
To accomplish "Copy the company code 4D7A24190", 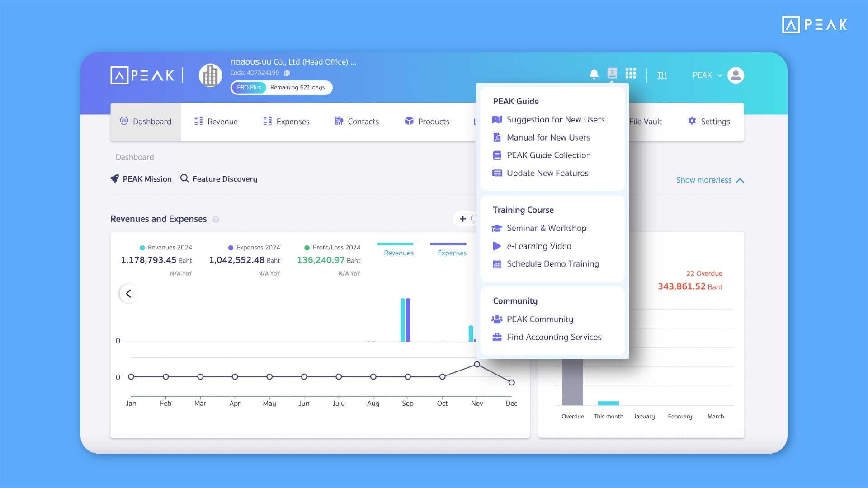I will pos(288,72).
